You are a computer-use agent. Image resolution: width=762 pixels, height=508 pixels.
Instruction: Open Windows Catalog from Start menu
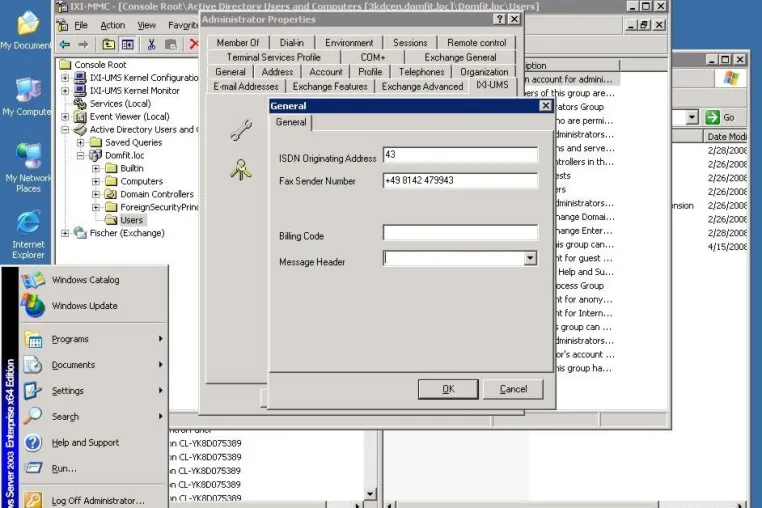pyautogui.click(x=94, y=280)
